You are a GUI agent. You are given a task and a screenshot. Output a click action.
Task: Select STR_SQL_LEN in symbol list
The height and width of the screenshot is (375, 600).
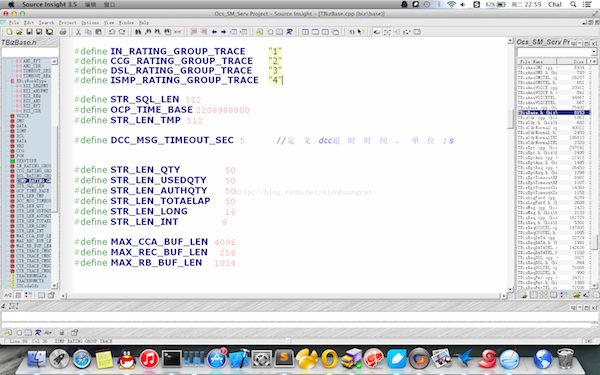tap(30, 186)
